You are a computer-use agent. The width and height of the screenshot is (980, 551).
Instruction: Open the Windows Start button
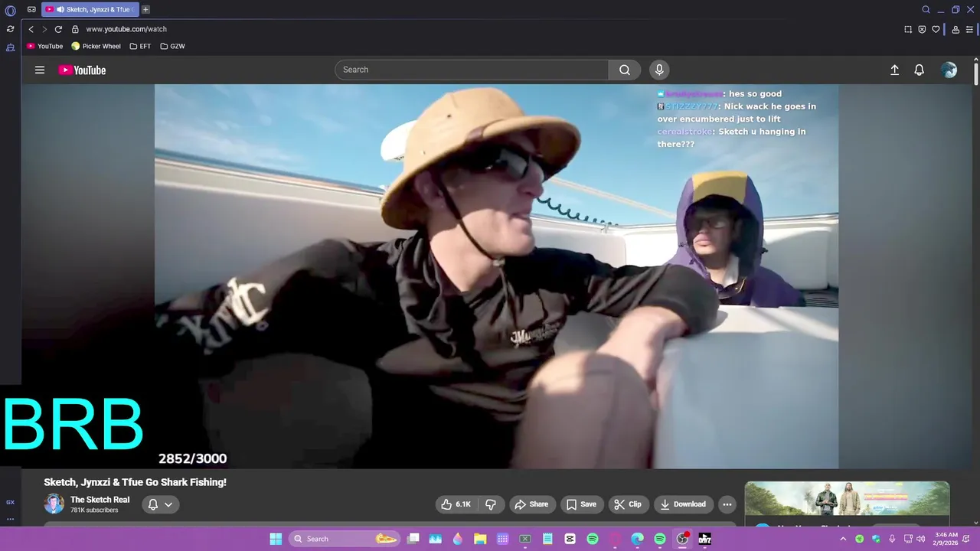276,539
